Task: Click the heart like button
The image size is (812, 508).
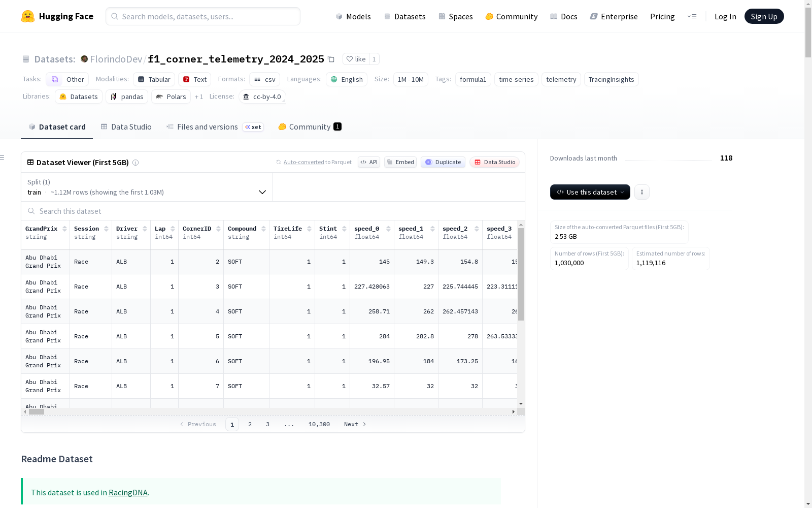Action: click(x=356, y=59)
